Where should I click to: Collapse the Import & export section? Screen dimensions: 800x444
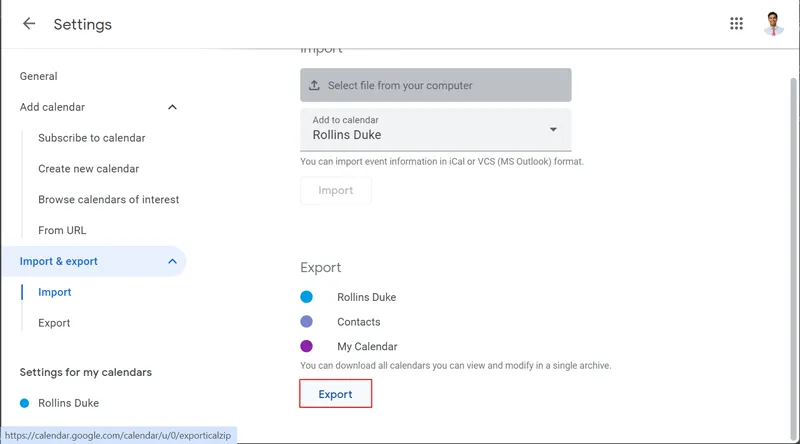[172, 261]
